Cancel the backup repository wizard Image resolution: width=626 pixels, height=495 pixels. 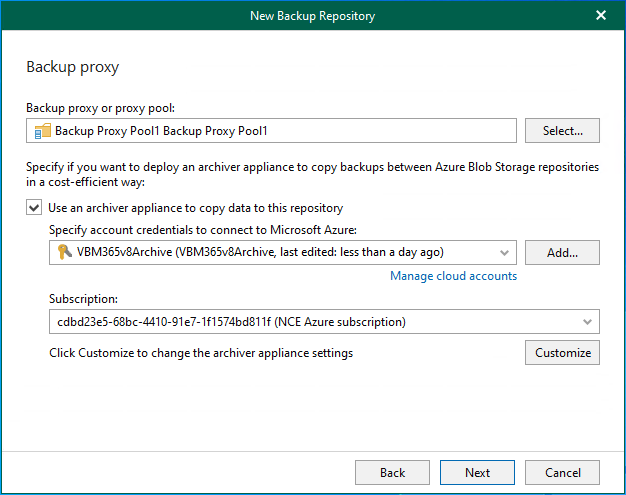[x=562, y=472]
